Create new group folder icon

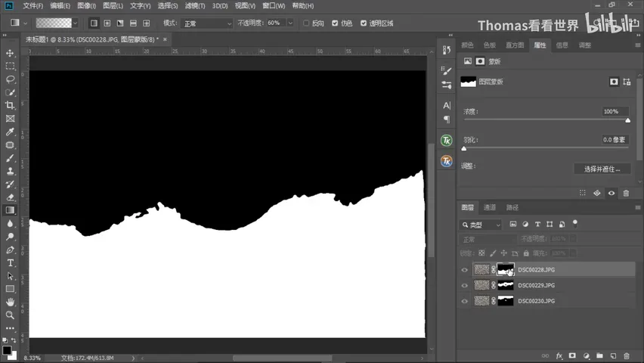[x=599, y=356]
